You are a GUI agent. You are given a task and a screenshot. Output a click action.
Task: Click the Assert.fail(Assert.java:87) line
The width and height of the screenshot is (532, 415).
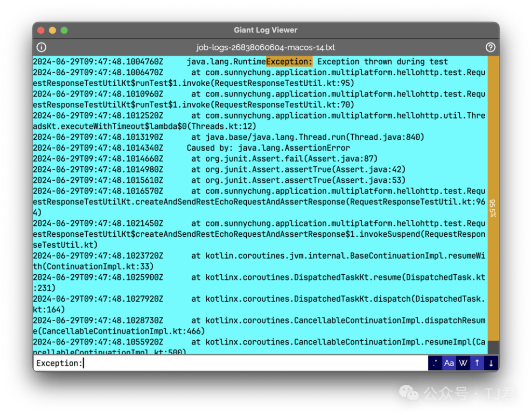pyautogui.click(x=284, y=159)
